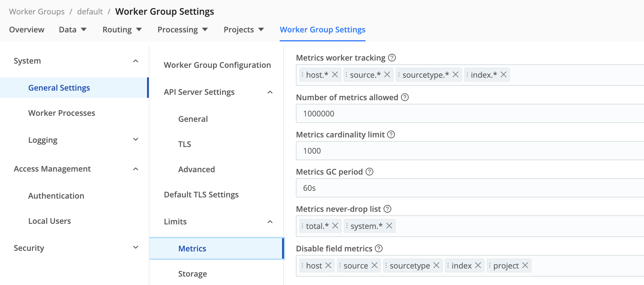Remove the sourcetype field metrics tag
The width and height of the screenshot is (644, 285).
[436, 265]
